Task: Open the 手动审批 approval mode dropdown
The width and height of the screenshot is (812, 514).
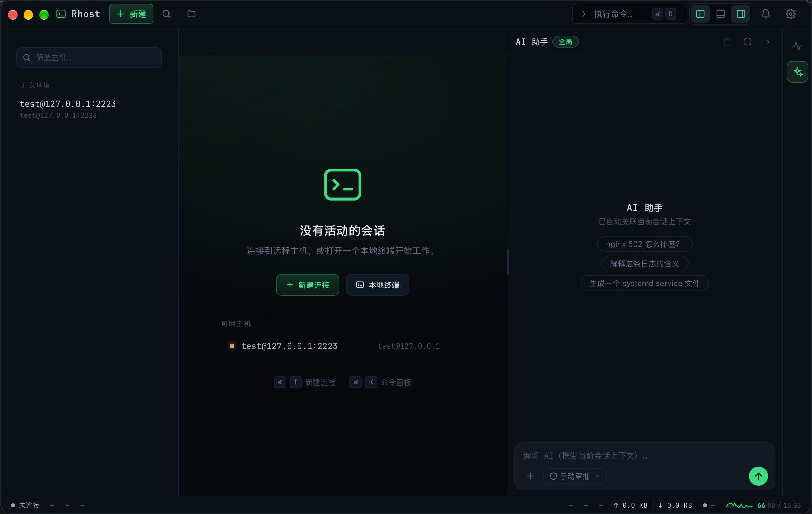Action: (575, 476)
